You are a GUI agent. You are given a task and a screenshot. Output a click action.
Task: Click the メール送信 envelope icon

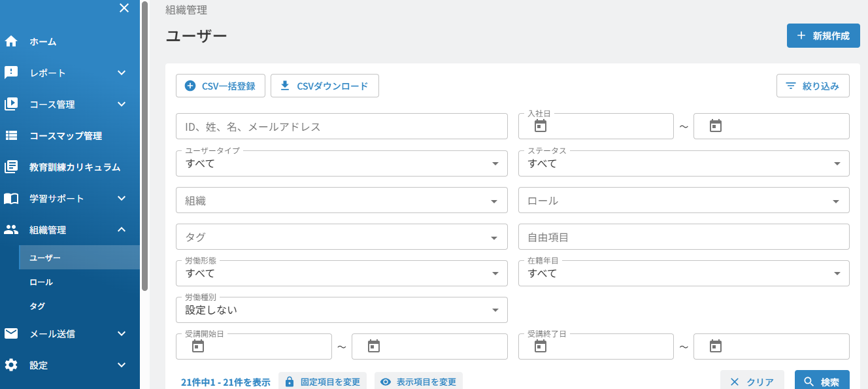click(x=11, y=333)
